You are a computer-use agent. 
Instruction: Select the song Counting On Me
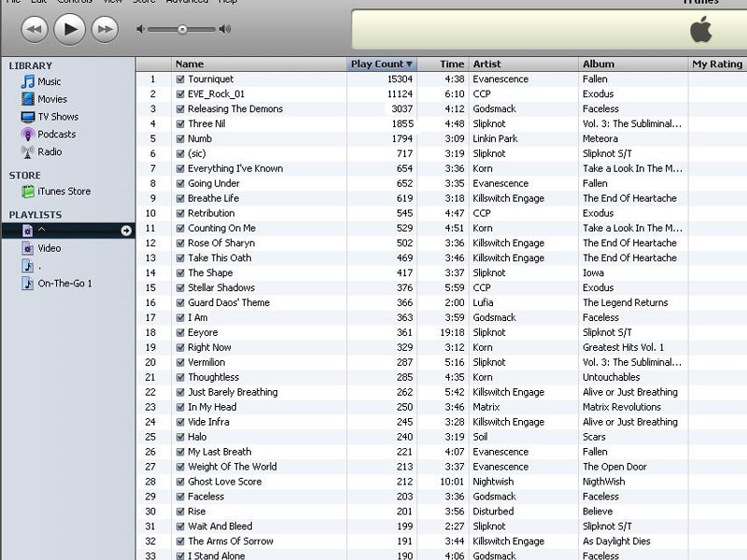coord(221,228)
